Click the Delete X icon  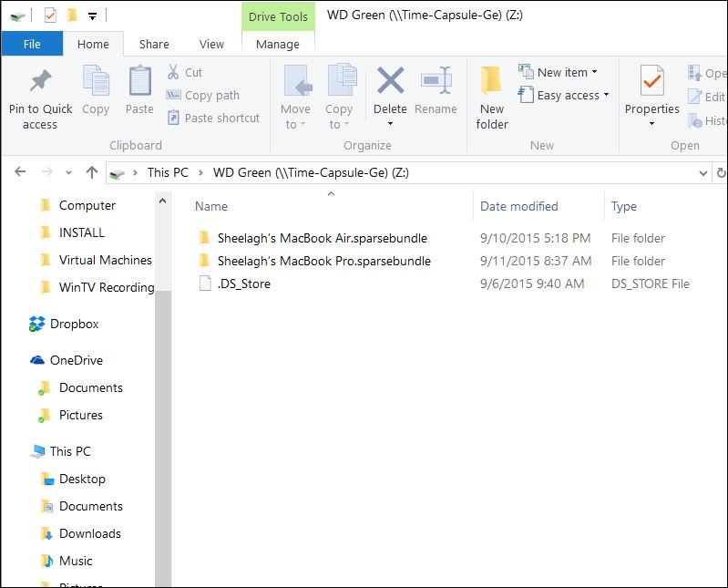coord(391,80)
